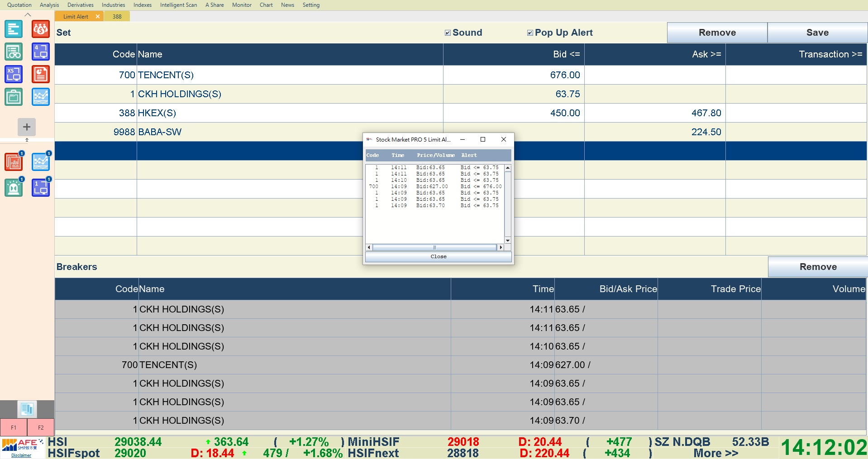Click the popup window's app icon in its title bar
Viewport: 868px width, 459px height.
coord(369,139)
